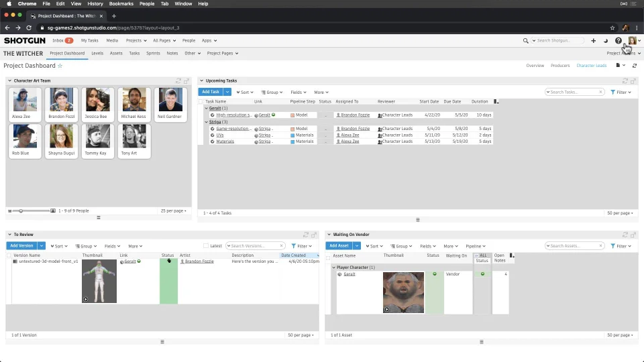
Task: Toggle the dark mode moon icon
Action: [605, 41]
